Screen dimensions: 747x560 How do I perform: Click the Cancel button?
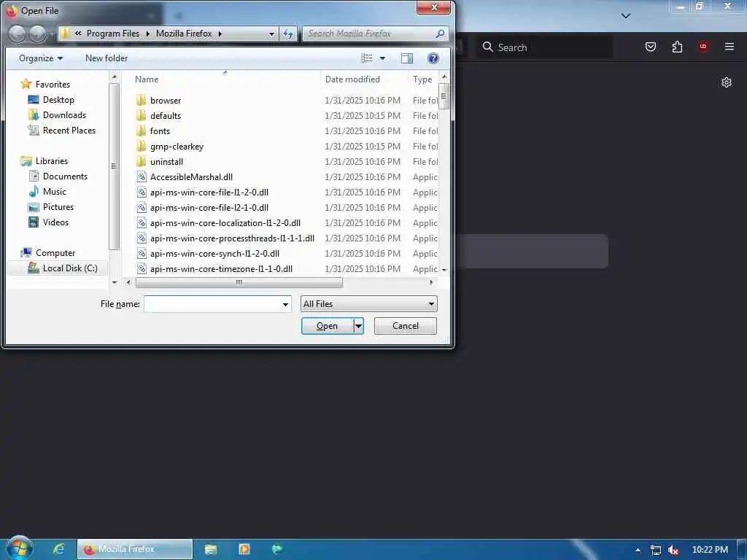click(406, 326)
